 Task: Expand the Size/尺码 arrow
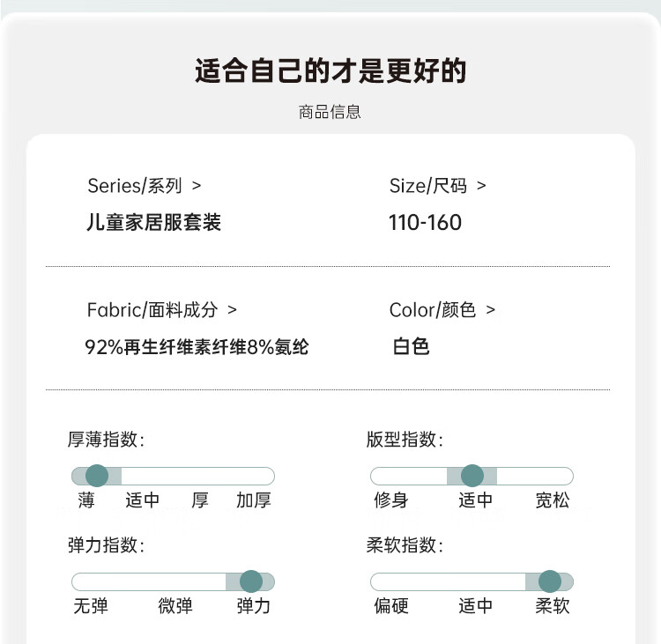481,186
